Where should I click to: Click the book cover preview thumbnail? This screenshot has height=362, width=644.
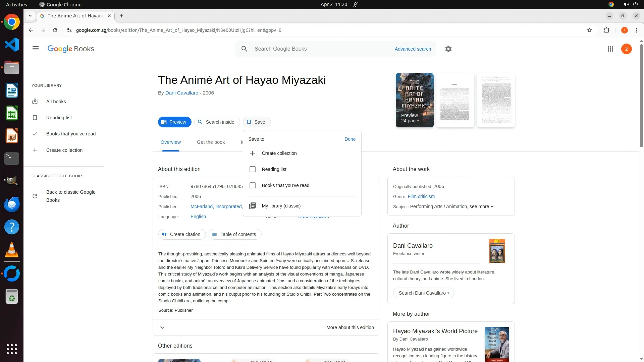[415, 100]
